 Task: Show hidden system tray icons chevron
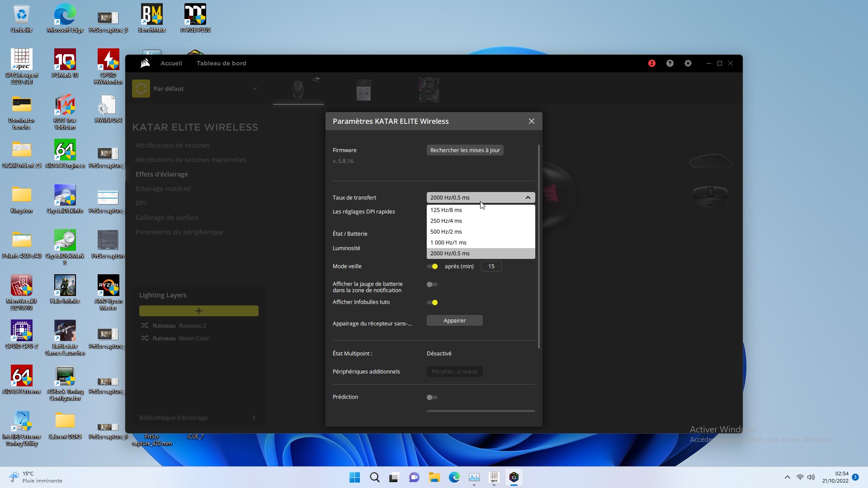(x=787, y=477)
